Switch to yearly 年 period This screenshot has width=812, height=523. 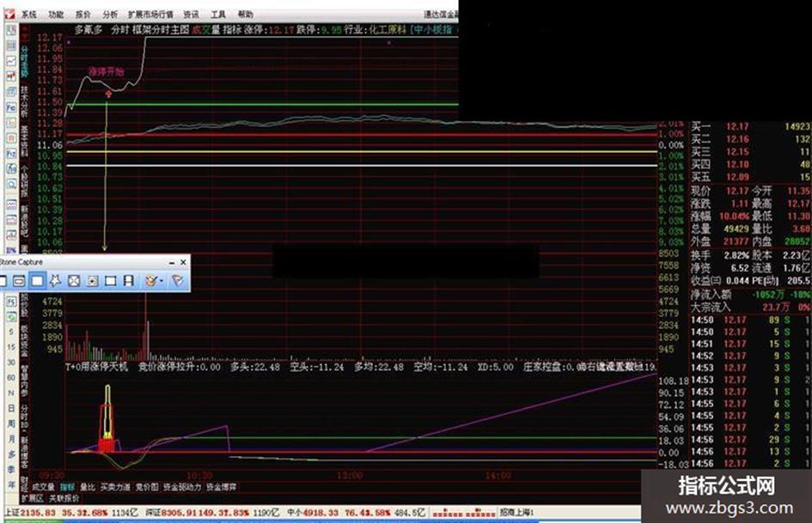click(x=11, y=484)
